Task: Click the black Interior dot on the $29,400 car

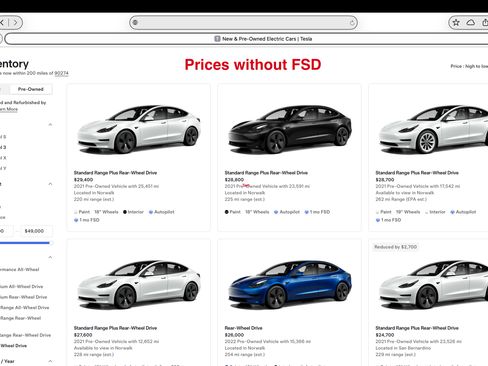Action: (125, 212)
